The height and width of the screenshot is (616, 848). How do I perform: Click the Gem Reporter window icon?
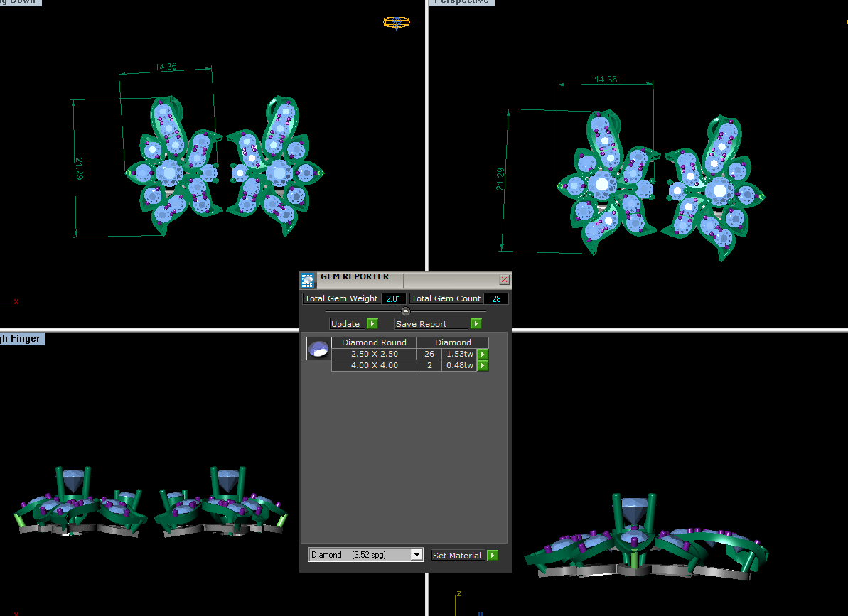tap(308, 280)
